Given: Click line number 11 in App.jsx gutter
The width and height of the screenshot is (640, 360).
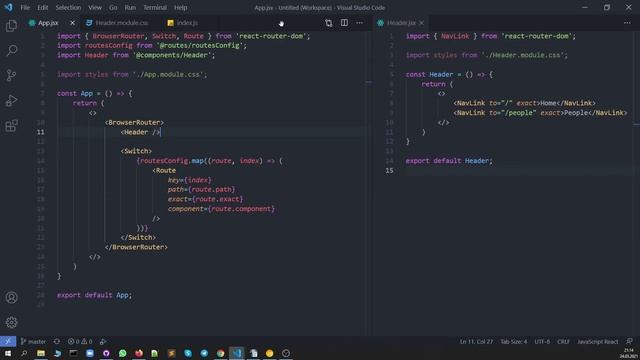Looking at the screenshot, I should pos(40,132).
